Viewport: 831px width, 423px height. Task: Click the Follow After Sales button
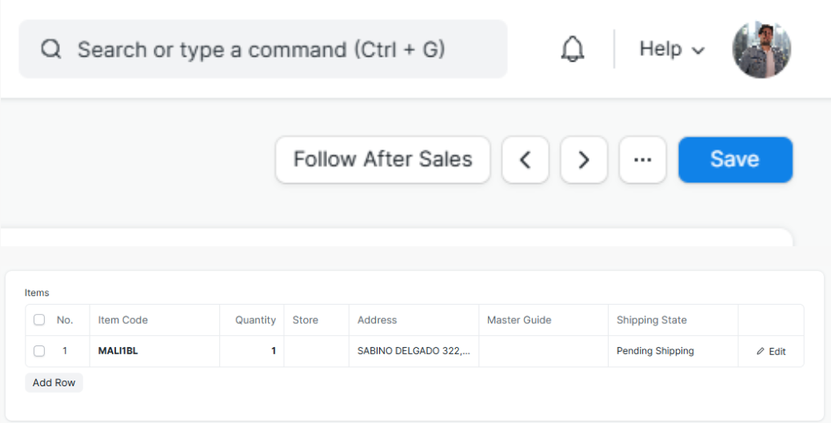pos(383,160)
